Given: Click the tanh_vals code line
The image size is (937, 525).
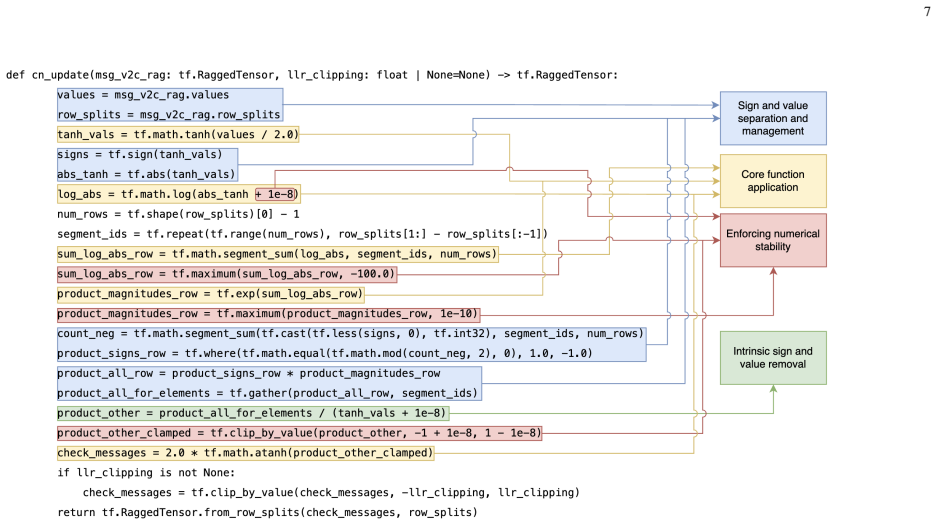Looking at the screenshot, I should coord(177,134).
